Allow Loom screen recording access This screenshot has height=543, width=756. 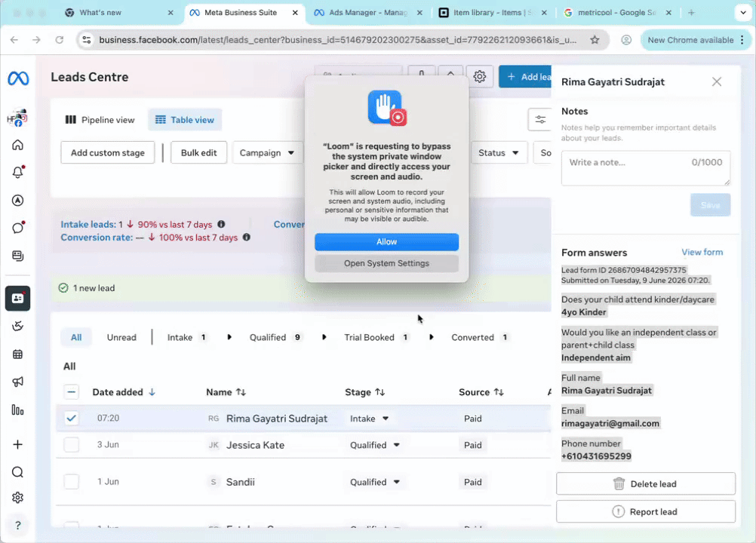[387, 242]
